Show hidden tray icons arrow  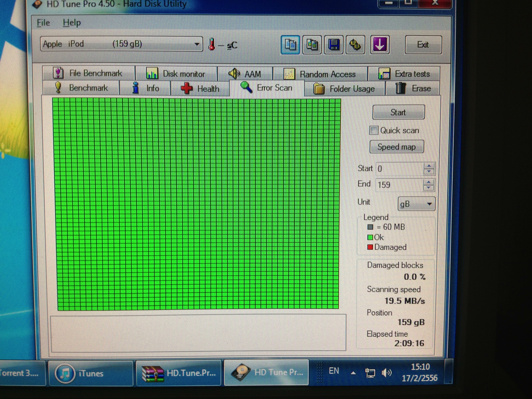pos(353,373)
